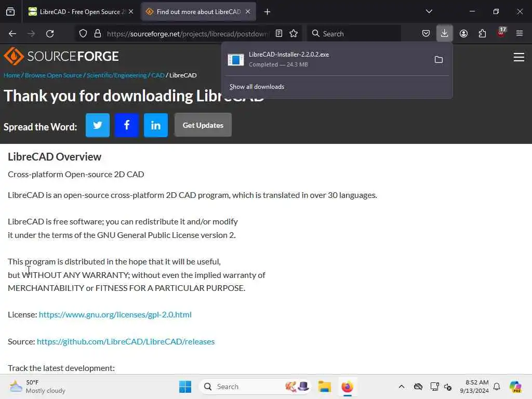Open clock showing 8:52 AM
Screen dimensions: 532x399
pyautogui.click(x=474, y=387)
